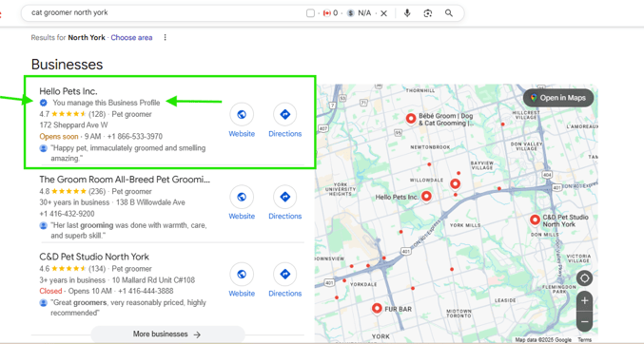Click Website icon for The Groom Room

242,197
